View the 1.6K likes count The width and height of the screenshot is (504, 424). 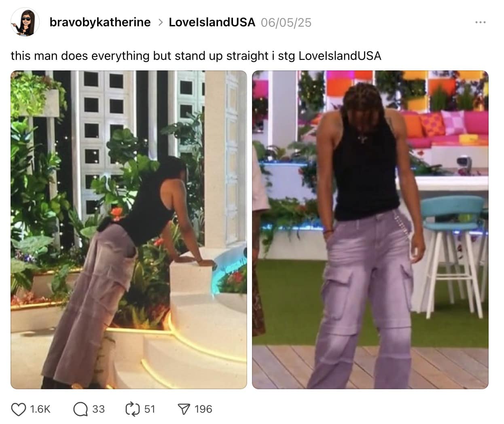(40, 409)
